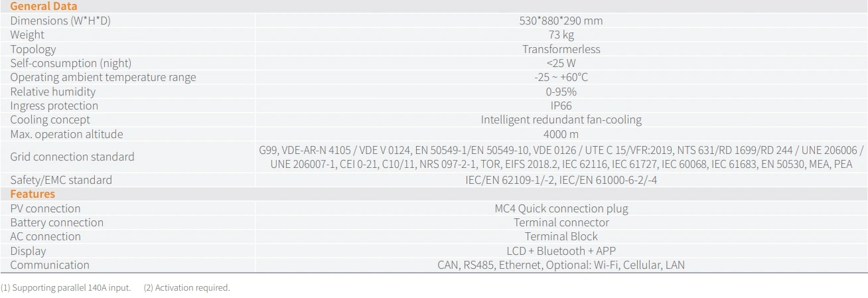Click the General Data section header
868x298 pixels.
(x=43, y=6)
